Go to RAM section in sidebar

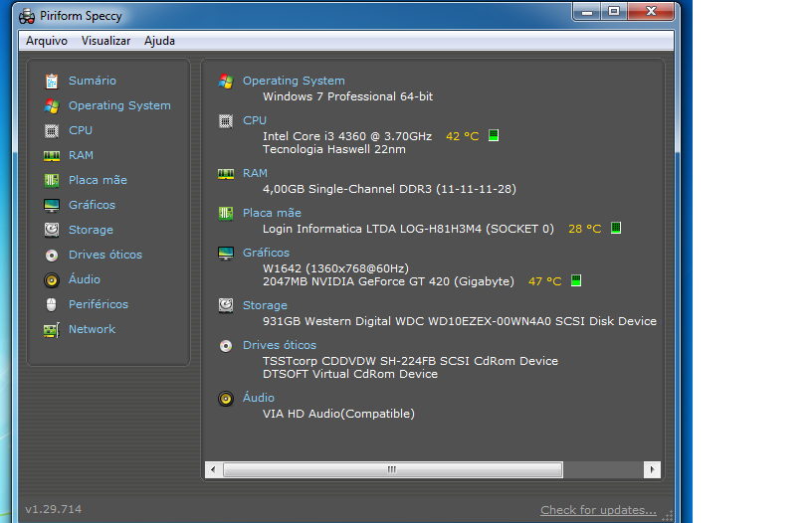point(81,155)
